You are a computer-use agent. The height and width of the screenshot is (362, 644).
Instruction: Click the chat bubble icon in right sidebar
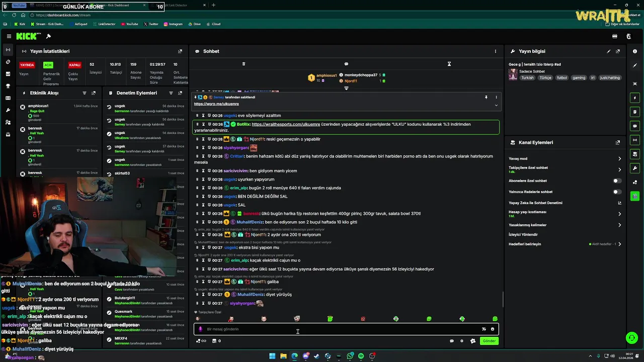pyautogui.click(x=635, y=126)
